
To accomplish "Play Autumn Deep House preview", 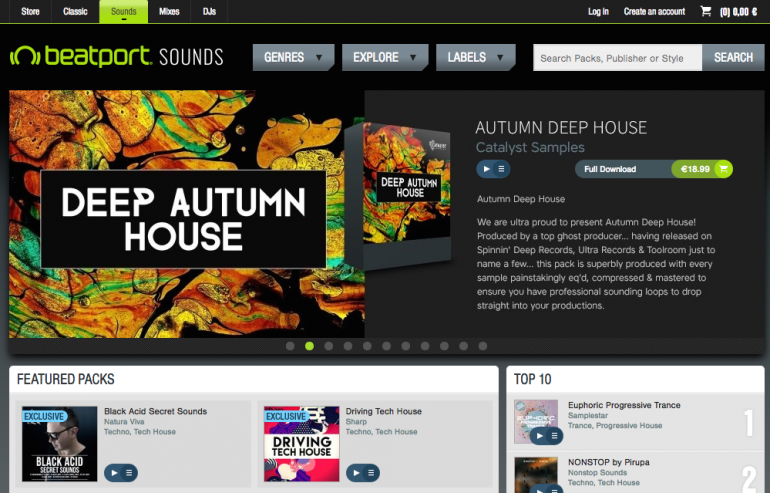I will [x=486, y=169].
